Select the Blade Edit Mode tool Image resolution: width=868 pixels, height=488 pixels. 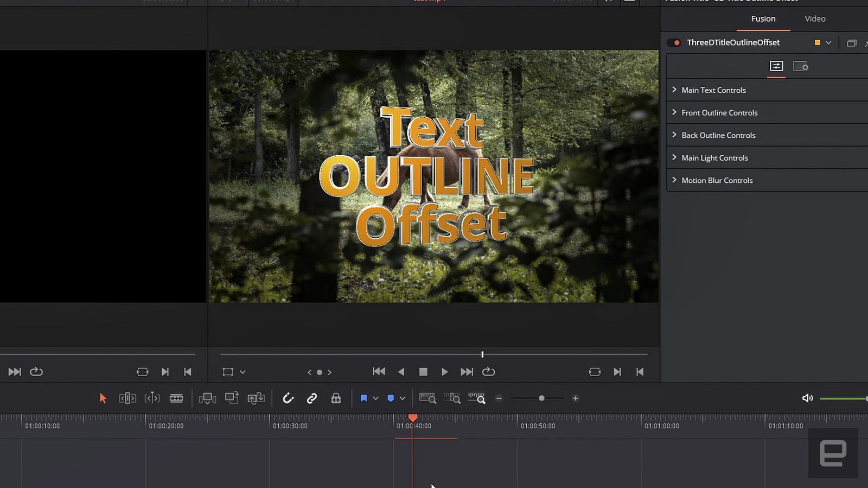tap(176, 398)
